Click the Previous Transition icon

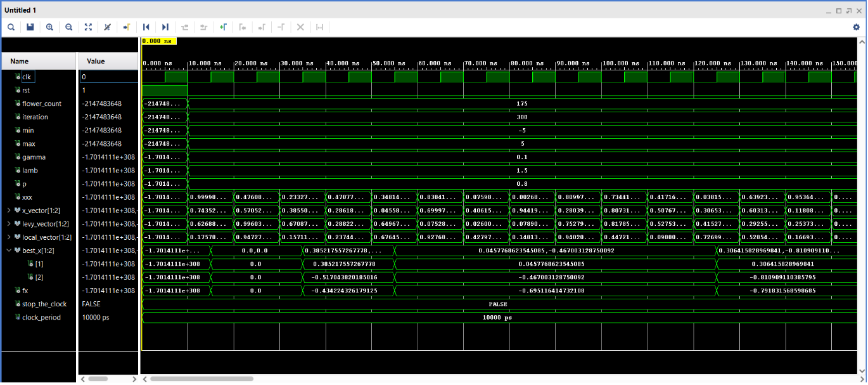coord(184,27)
